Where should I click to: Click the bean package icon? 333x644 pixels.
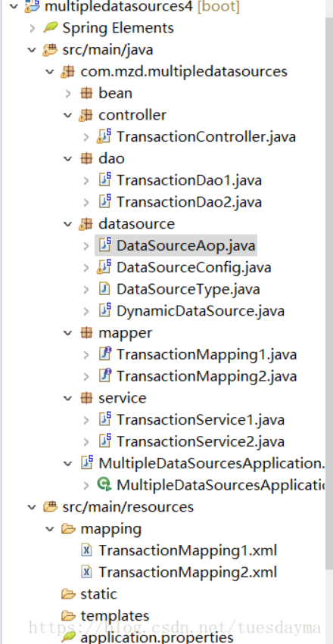pyautogui.click(x=86, y=93)
